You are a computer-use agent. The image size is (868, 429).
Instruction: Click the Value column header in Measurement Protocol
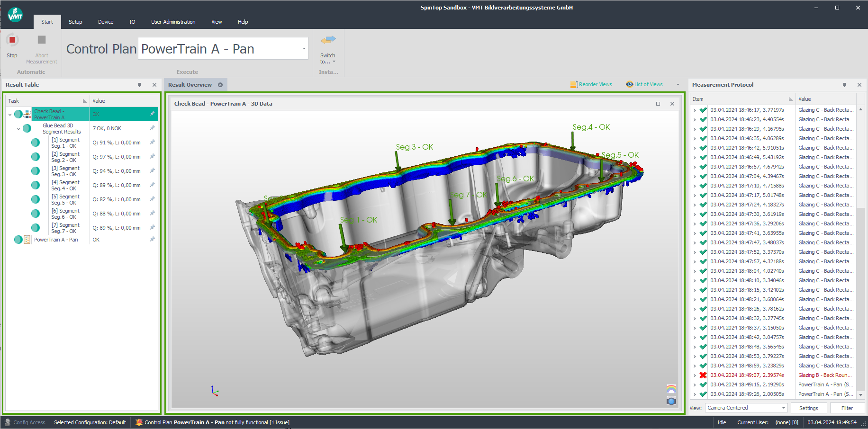click(826, 99)
